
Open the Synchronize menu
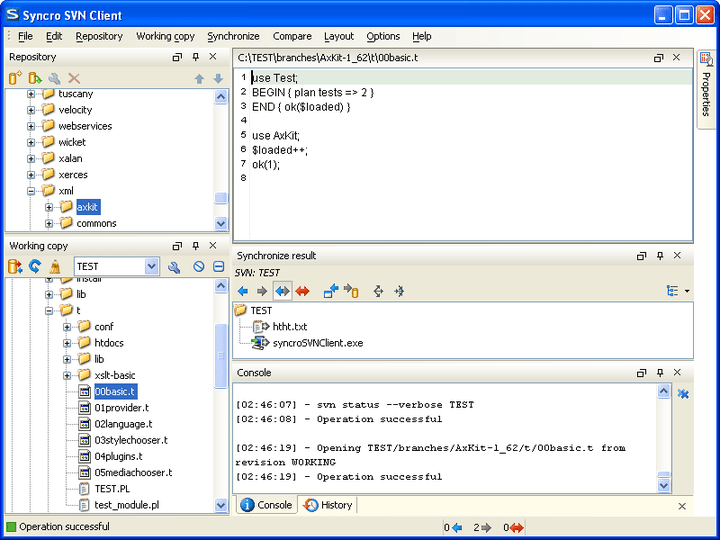coord(233,36)
